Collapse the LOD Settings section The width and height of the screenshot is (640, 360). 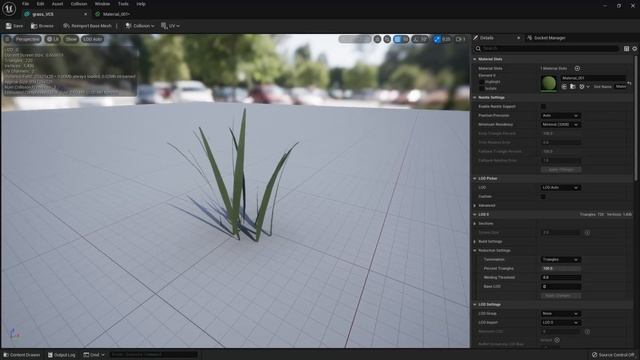(x=475, y=305)
